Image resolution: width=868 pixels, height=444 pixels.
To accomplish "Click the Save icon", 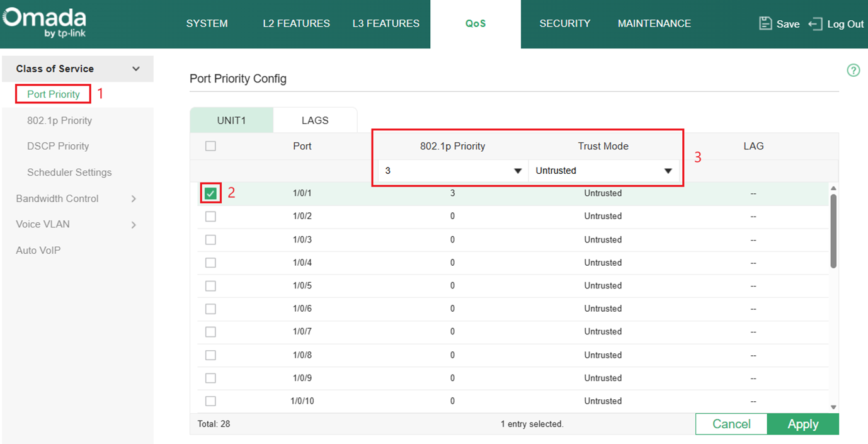I will 765,23.
